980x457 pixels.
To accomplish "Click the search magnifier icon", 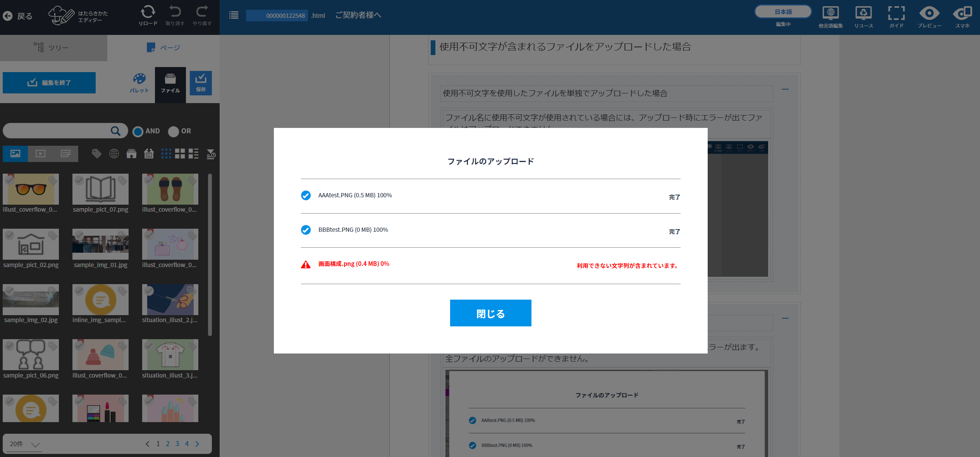I will pos(115,131).
